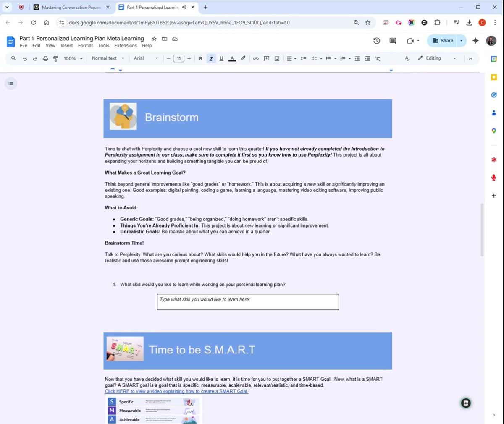Expand the Normal text style dropdown

pyautogui.click(x=108, y=58)
